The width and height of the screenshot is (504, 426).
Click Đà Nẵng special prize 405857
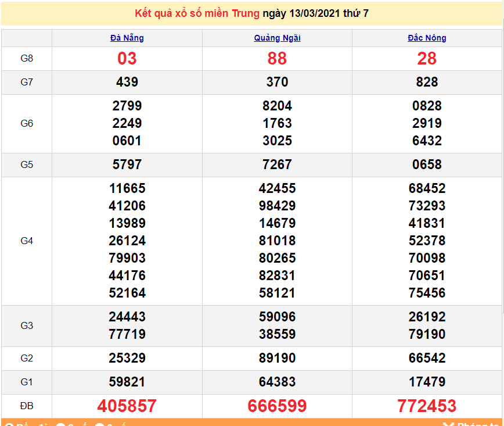(x=127, y=406)
